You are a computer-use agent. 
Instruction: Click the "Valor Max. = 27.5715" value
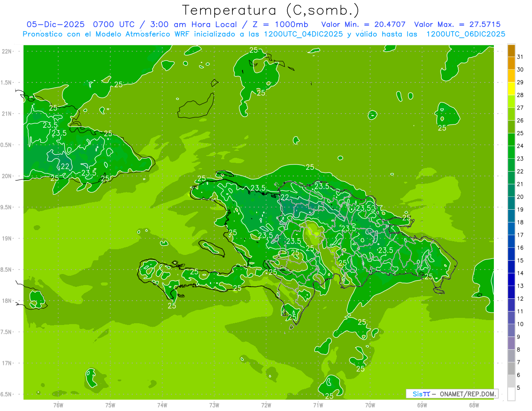[457, 24]
